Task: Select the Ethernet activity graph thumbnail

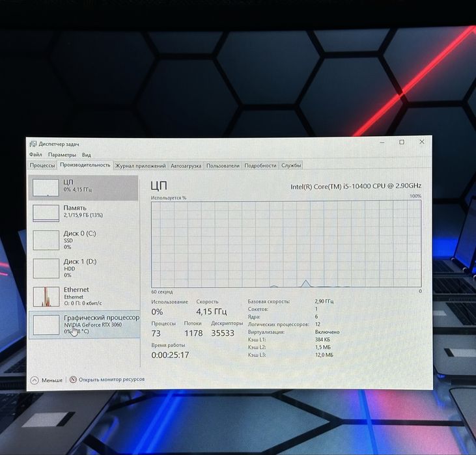Action: click(x=46, y=296)
